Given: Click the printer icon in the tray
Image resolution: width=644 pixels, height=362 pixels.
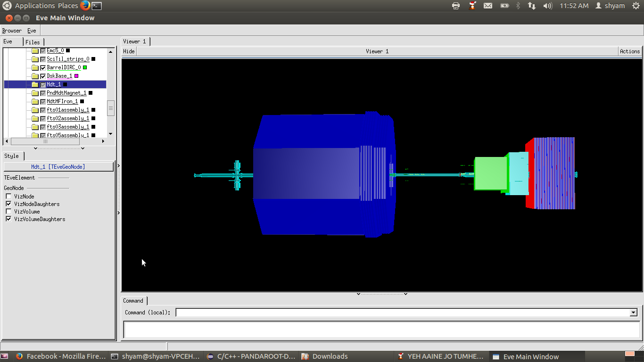Looking at the screenshot, I should 456,6.
